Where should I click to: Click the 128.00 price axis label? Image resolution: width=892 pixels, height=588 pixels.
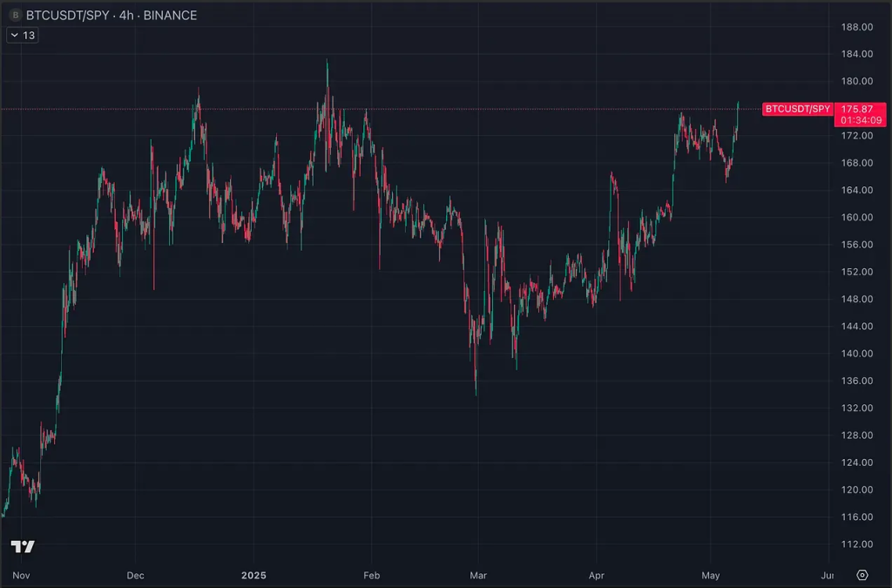tap(857, 435)
